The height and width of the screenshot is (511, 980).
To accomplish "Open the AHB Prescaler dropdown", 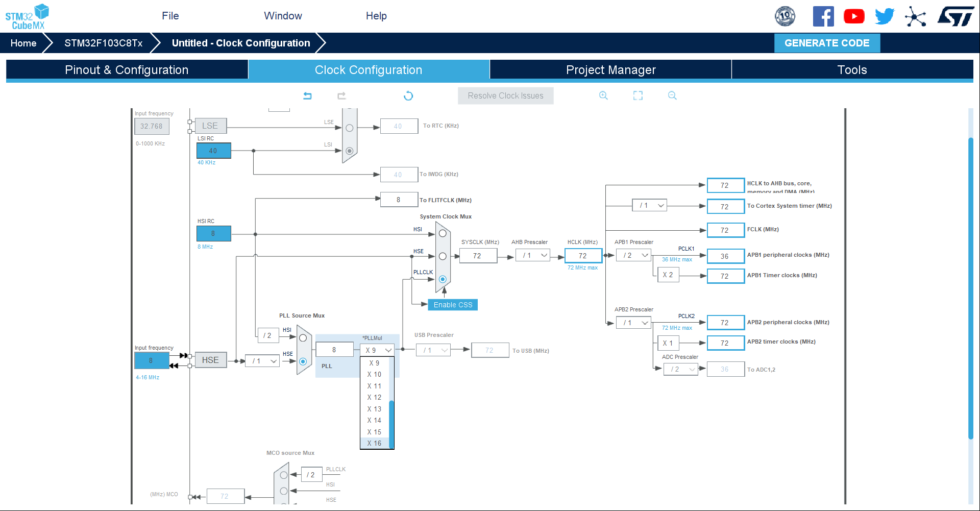I will point(532,255).
